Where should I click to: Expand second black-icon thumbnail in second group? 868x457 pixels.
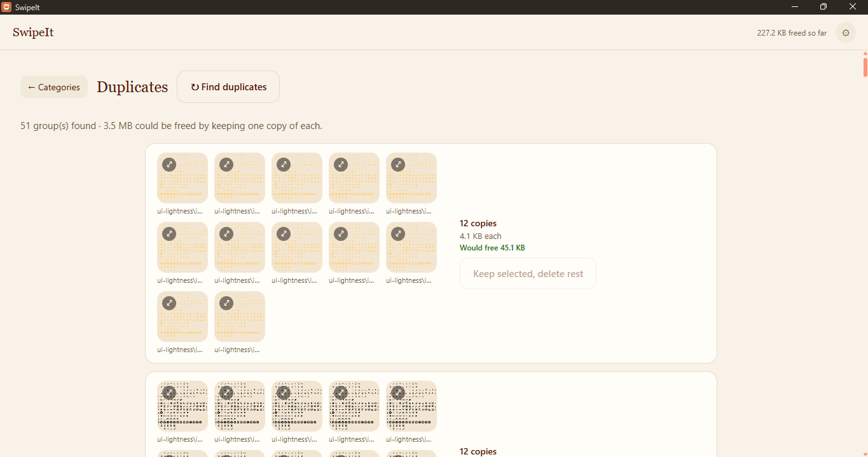(226, 393)
